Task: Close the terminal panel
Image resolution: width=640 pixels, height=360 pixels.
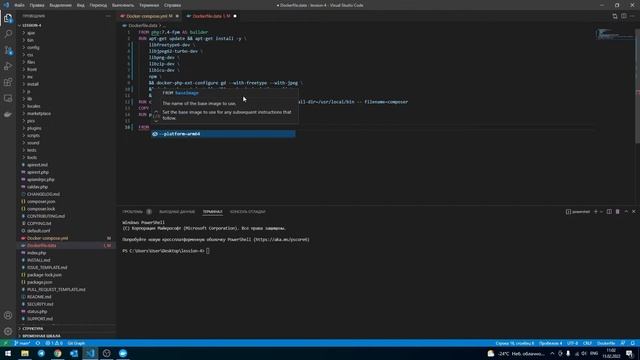Action: (634, 211)
